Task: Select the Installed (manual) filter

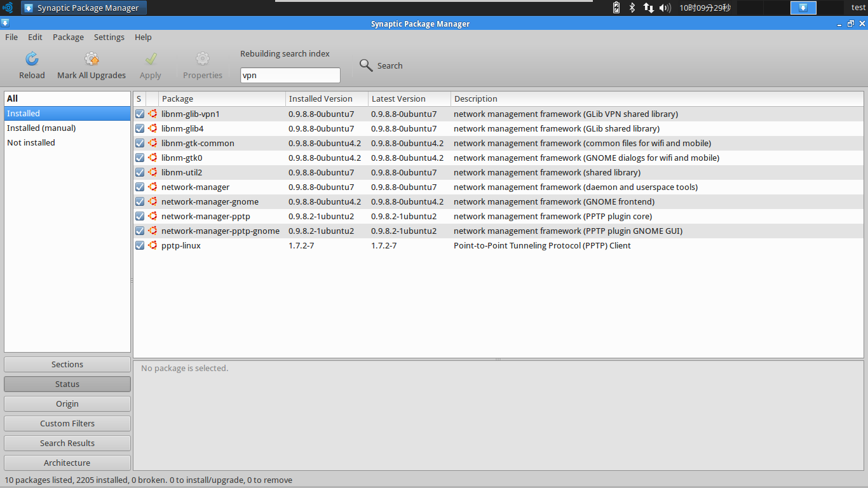Action: (67, 128)
